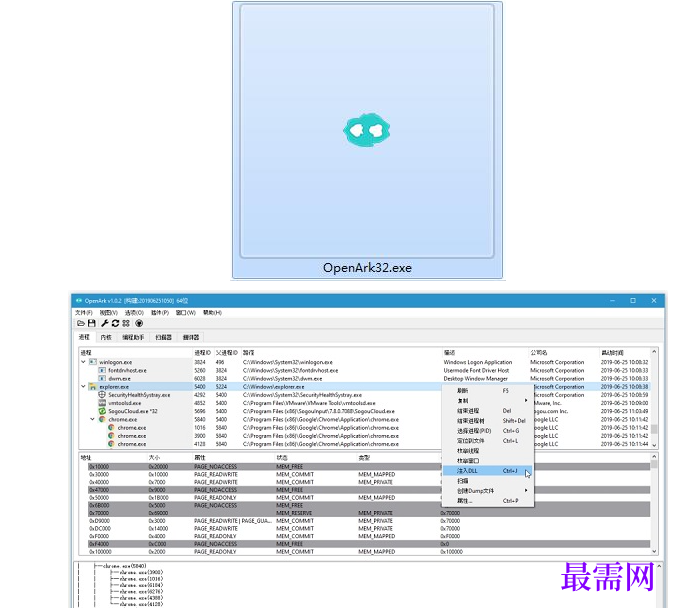Choose 枚举线程 in context menu
Viewport: 673px width, 608px height.
click(x=488, y=451)
